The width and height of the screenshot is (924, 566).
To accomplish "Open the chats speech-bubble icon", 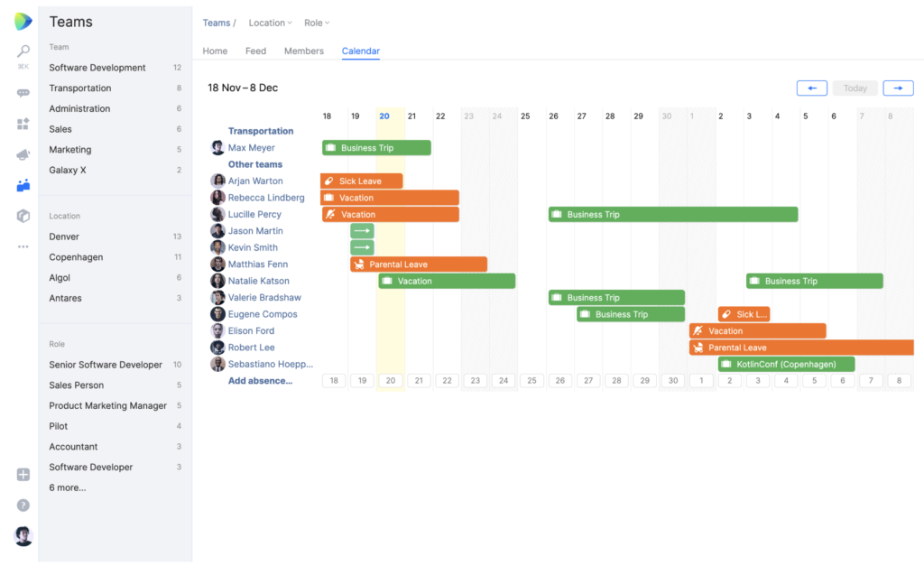I will click(23, 92).
